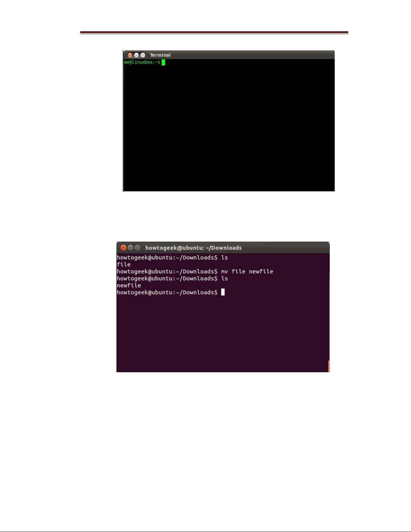411x532 pixels.
Task: Click the green cursor block after me@linuxbox prompt
Action: 163,62
